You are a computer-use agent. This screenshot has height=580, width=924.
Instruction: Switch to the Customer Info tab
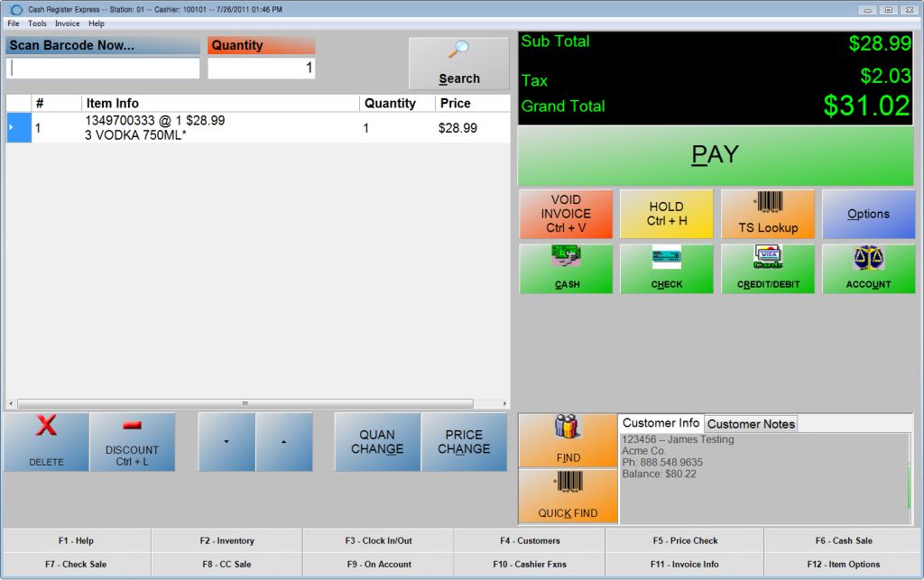click(661, 423)
